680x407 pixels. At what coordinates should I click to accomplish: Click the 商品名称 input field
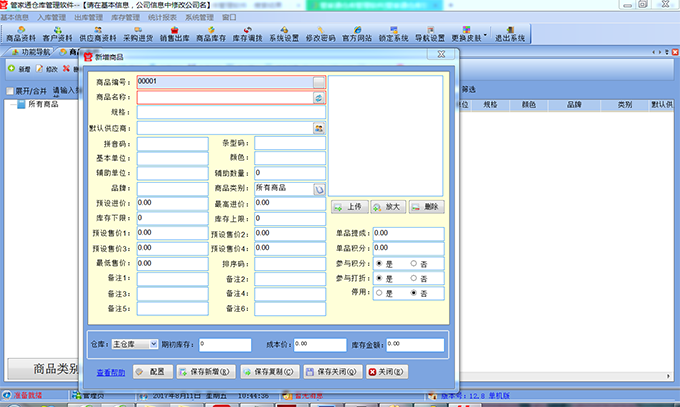tap(225, 98)
